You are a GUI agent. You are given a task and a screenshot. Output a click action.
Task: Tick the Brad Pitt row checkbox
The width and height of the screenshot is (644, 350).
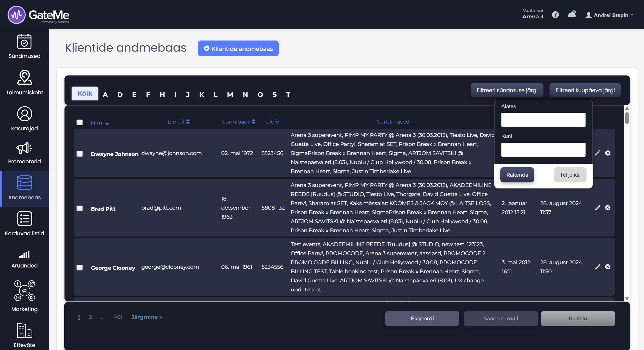click(80, 208)
